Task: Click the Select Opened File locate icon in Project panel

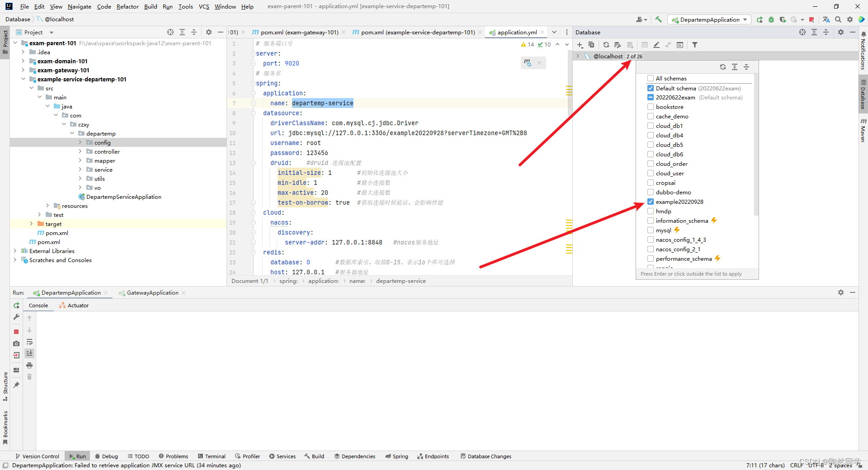Action: pos(170,32)
